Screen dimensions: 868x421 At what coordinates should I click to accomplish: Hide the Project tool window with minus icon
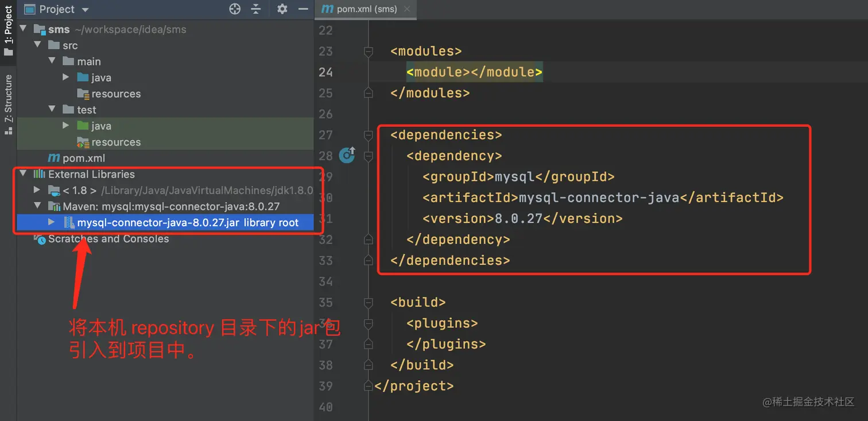[303, 9]
